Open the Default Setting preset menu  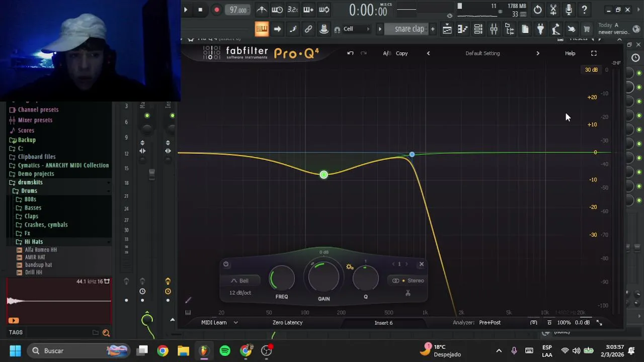click(482, 53)
